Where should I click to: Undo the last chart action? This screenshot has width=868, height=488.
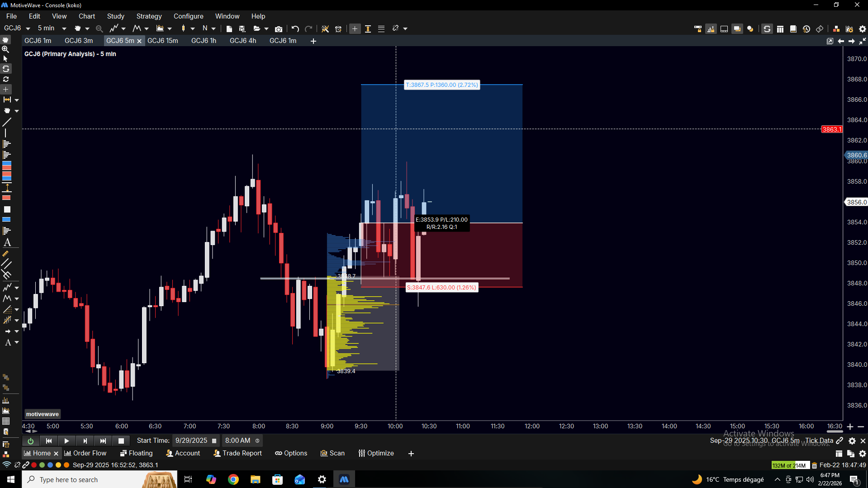click(295, 28)
